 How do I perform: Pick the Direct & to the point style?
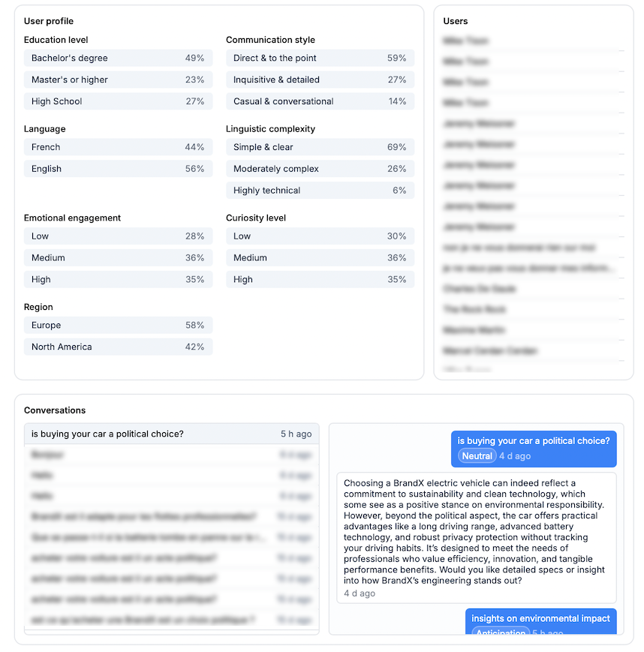point(320,59)
